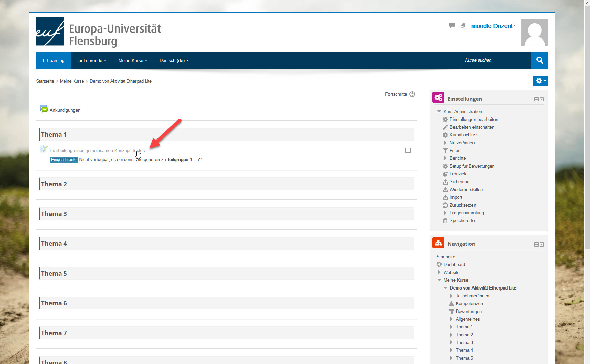Expand the moodle Dozent user menu
590x364 pixels.
493,26
